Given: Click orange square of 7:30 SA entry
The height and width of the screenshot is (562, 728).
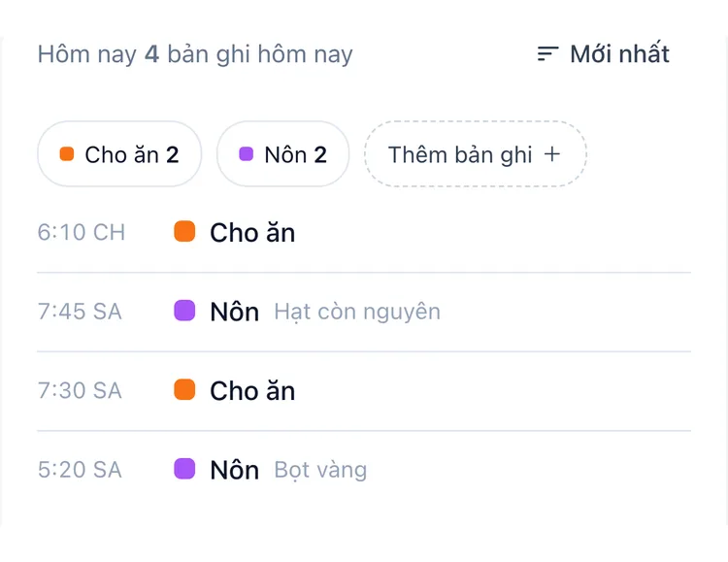Looking at the screenshot, I should pyautogui.click(x=184, y=389).
